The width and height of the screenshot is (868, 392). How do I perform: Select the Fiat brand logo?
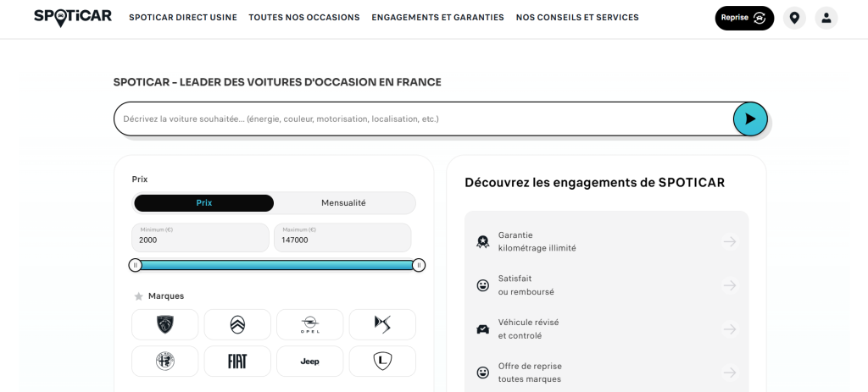pyautogui.click(x=237, y=361)
